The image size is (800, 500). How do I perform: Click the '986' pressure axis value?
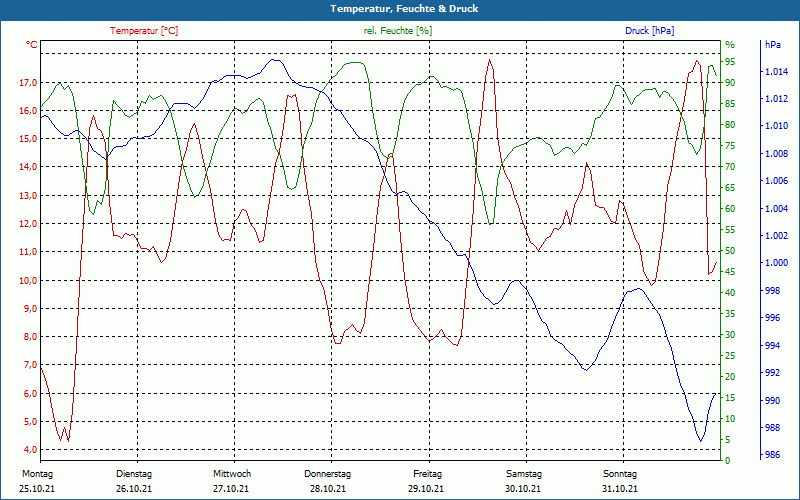772,455
